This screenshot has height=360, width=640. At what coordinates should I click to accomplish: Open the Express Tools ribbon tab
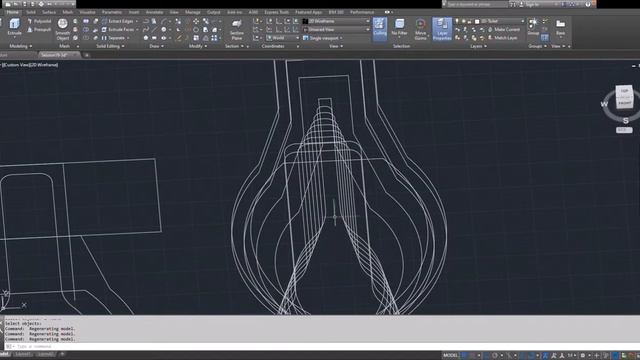276,12
